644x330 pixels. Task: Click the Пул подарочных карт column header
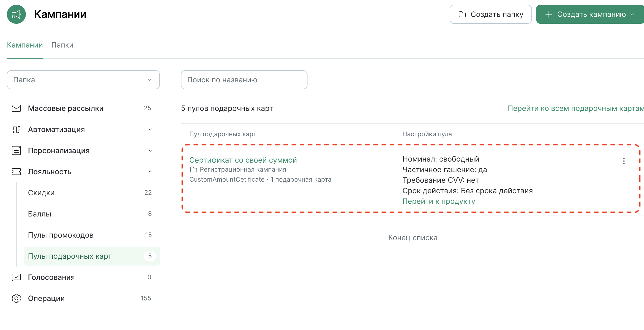coord(223,134)
